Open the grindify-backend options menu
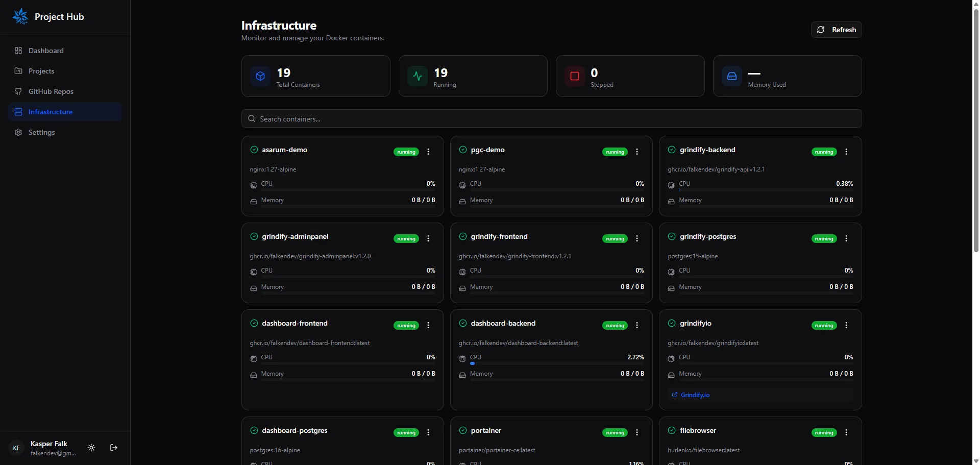 tap(846, 152)
